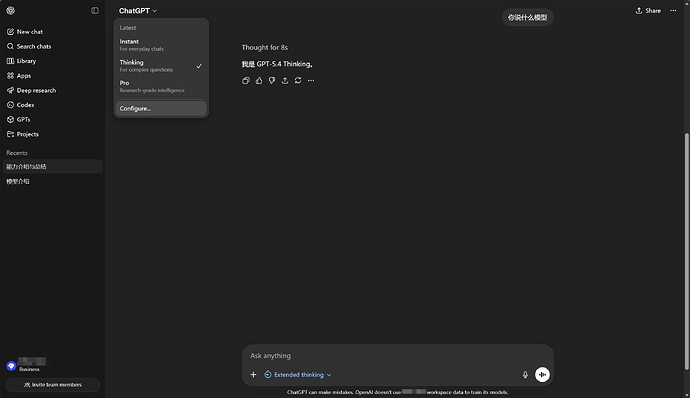Start voice mode with the waveform button
Image resolution: width=690 pixels, height=398 pixels.
click(x=542, y=375)
